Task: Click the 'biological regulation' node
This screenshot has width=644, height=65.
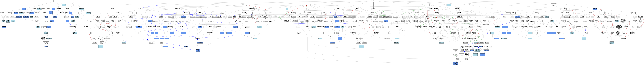Action: coord(366,5)
